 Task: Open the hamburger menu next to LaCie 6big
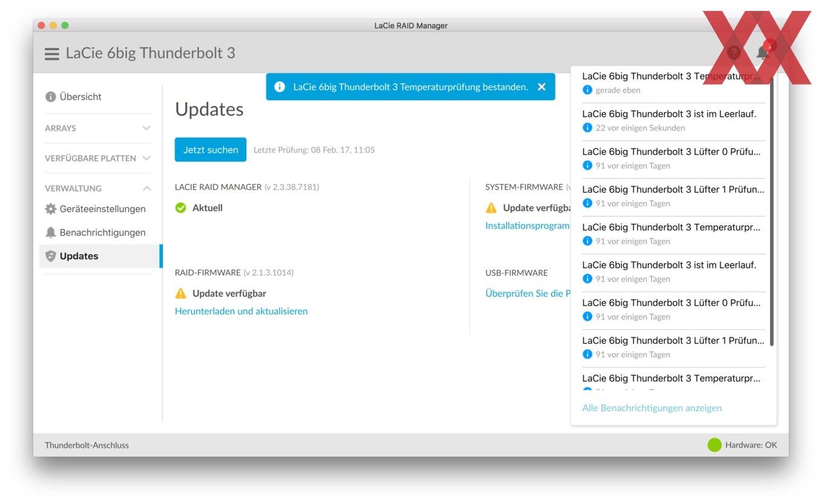(x=52, y=54)
